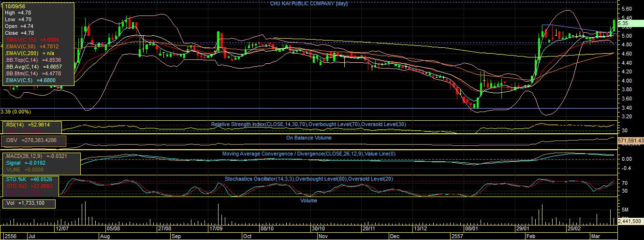The height and width of the screenshot is (240, 644).
Task: Click the Sep month label
Action: tap(176, 237)
